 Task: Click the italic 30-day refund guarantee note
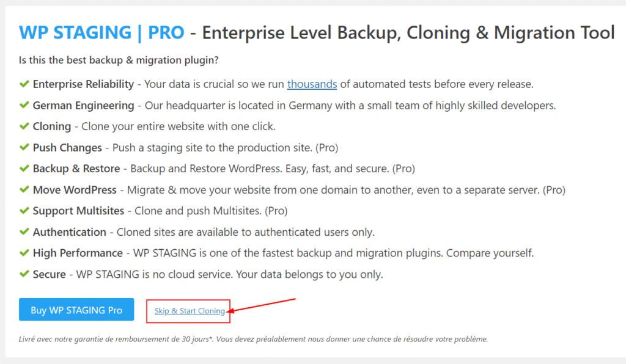coord(253,338)
